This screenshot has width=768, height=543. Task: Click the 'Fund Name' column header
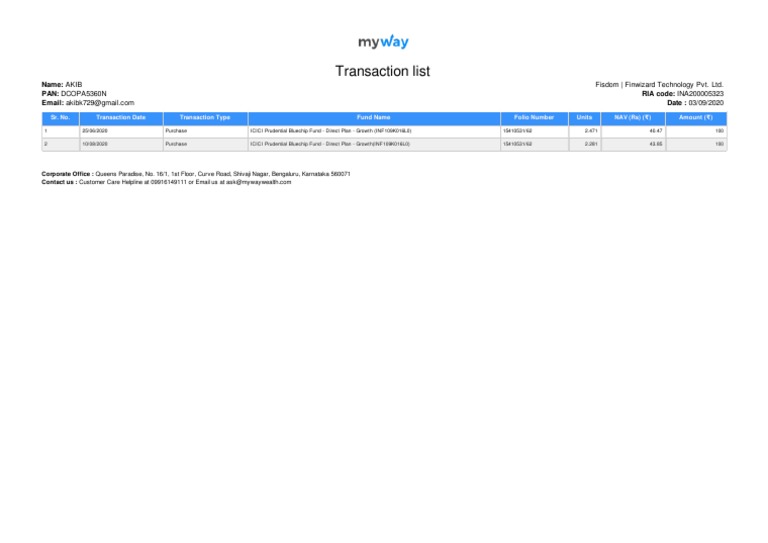[374, 118]
